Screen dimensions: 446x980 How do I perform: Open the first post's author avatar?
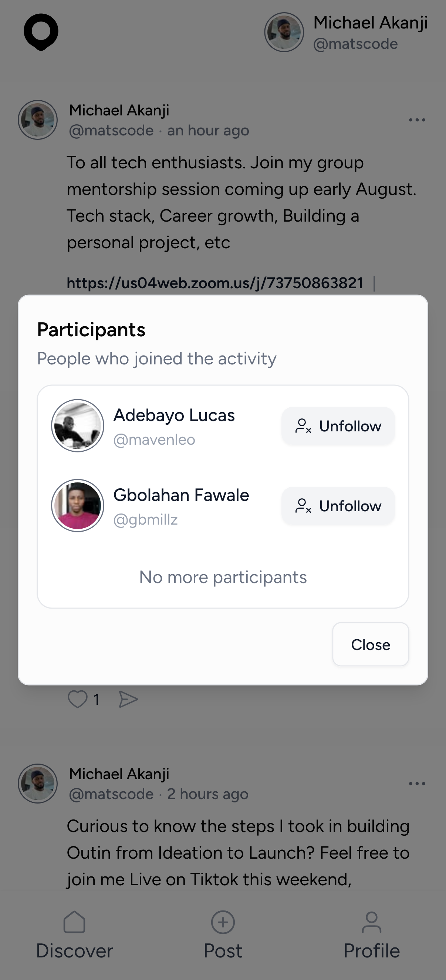click(38, 120)
